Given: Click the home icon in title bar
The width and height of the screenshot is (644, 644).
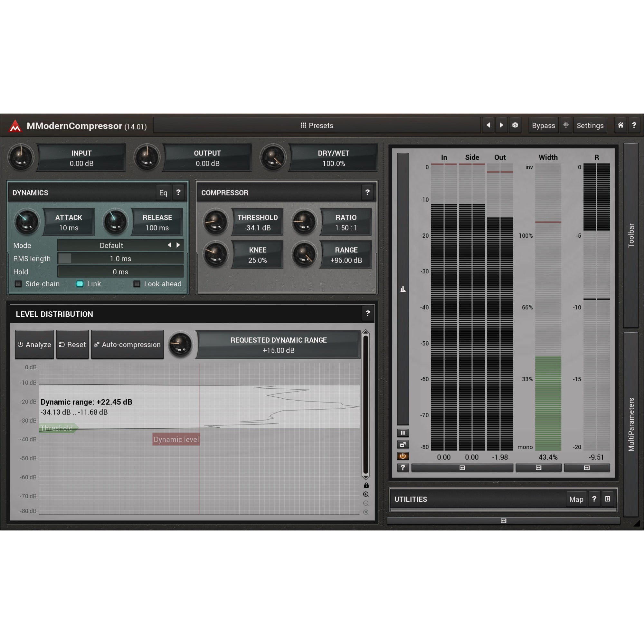Looking at the screenshot, I should tap(620, 125).
